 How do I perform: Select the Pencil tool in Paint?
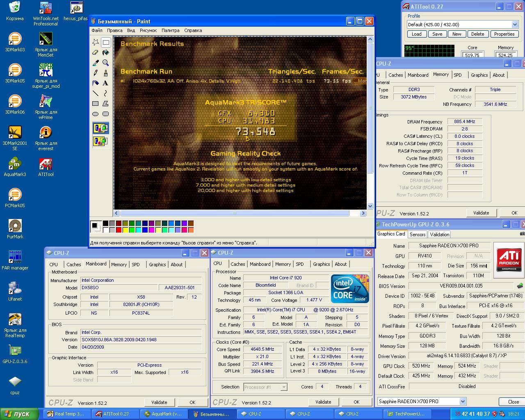pyautogui.click(x=96, y=73)
